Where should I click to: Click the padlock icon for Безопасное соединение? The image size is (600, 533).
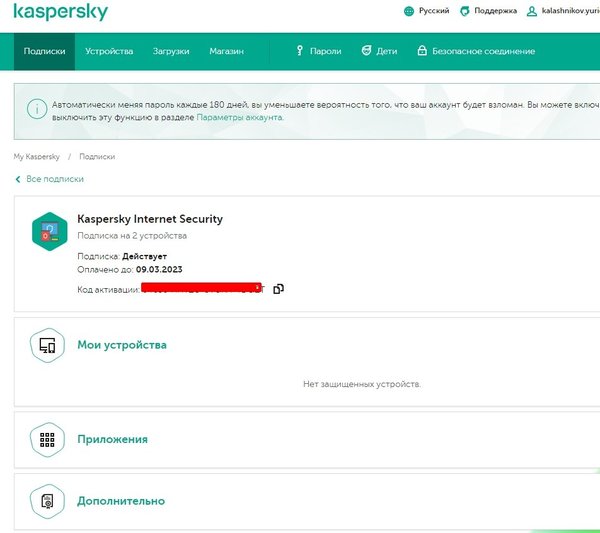pos(422,51)
